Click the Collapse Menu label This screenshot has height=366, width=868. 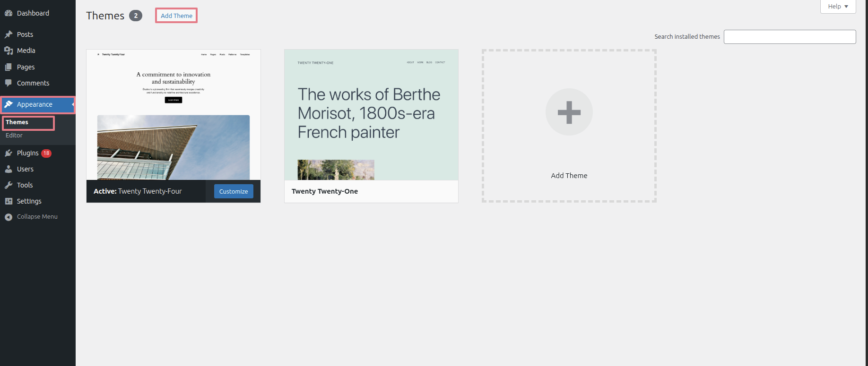point(37,217)
